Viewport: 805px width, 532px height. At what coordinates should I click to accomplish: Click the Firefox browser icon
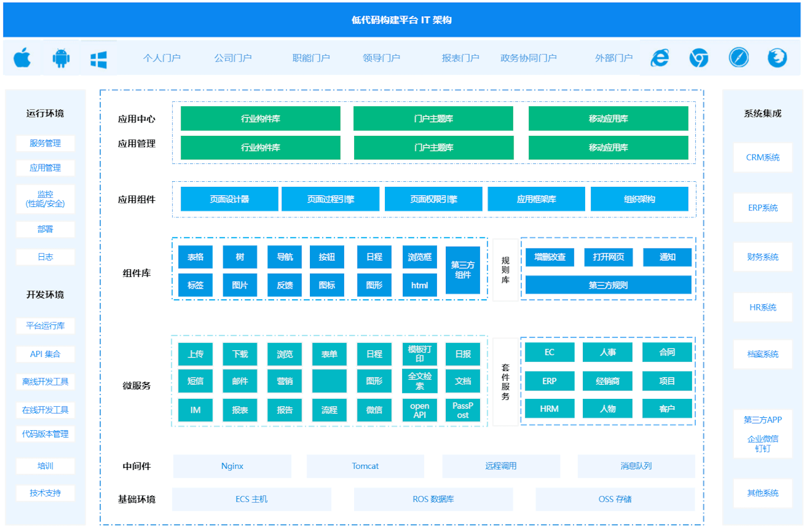[x=777, y=58]
